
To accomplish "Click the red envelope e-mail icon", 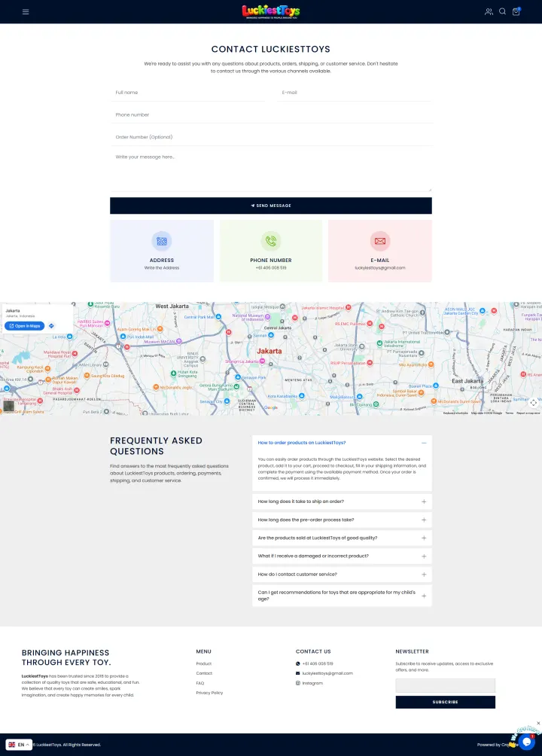I will pos(380,241).
